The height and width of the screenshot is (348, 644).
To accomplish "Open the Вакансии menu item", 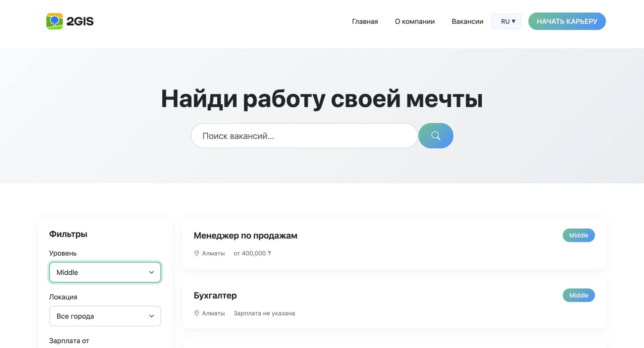I will pos(467,21).
